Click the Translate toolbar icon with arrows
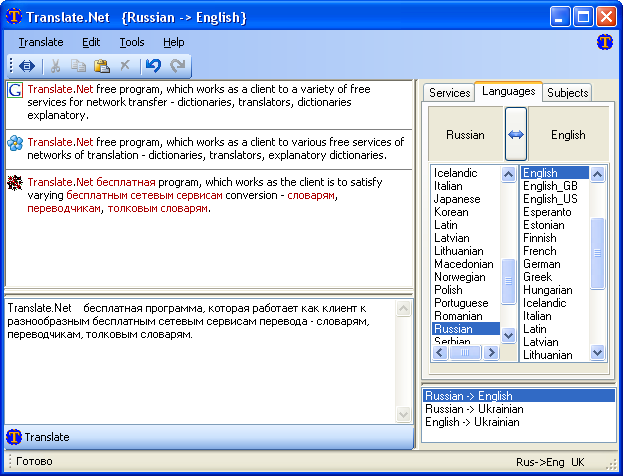The image size is (623, 476). [x=27, y=66]
